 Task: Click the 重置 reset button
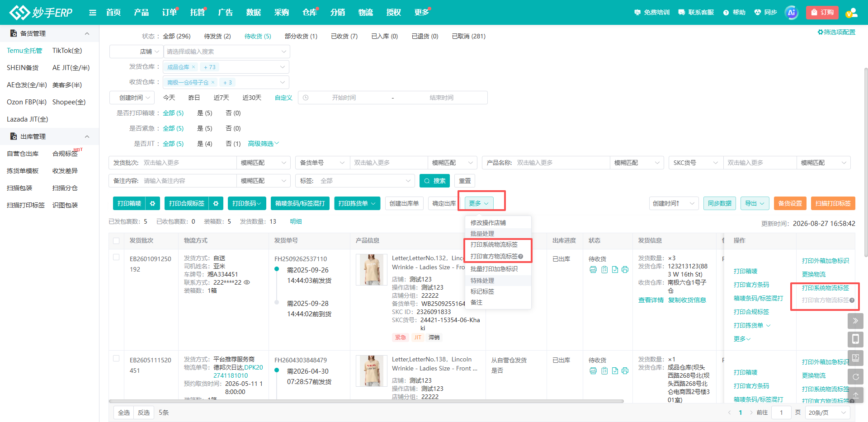(465, 181)
